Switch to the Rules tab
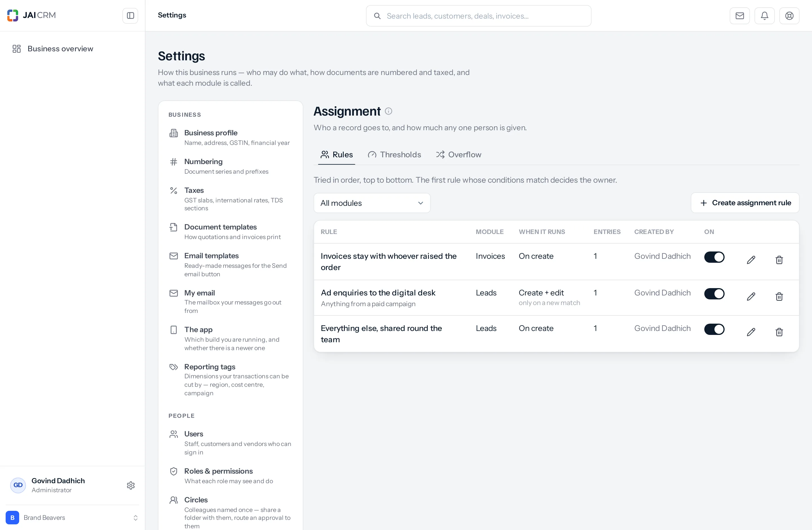 (336, 155)
